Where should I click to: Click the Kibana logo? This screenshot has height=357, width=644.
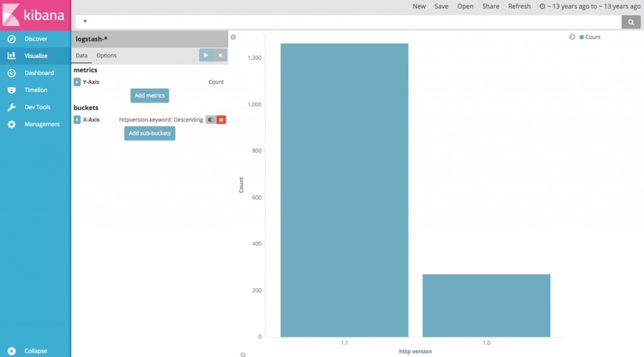[x=35, y=15]
